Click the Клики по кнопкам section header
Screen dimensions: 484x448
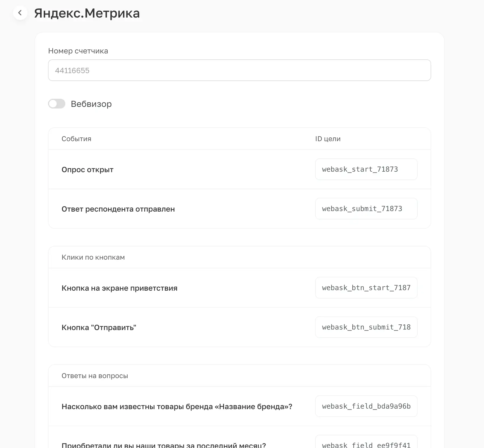click(x=93, y=257)
